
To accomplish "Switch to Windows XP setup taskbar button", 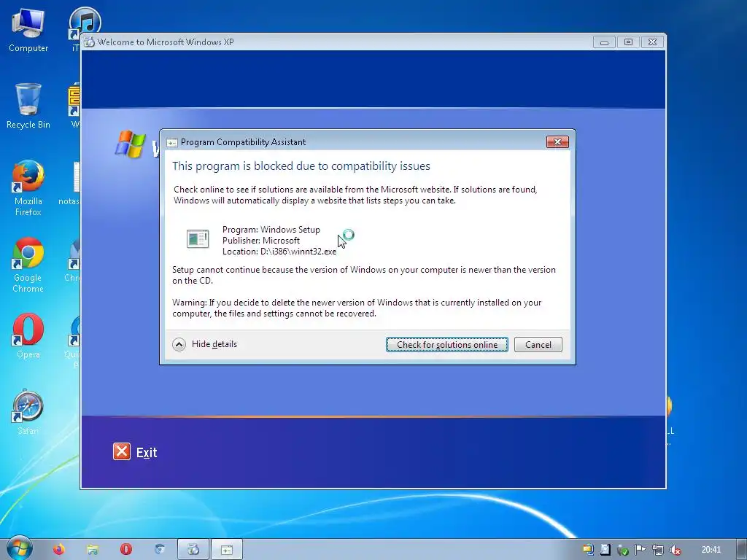I will click(193, 550).
